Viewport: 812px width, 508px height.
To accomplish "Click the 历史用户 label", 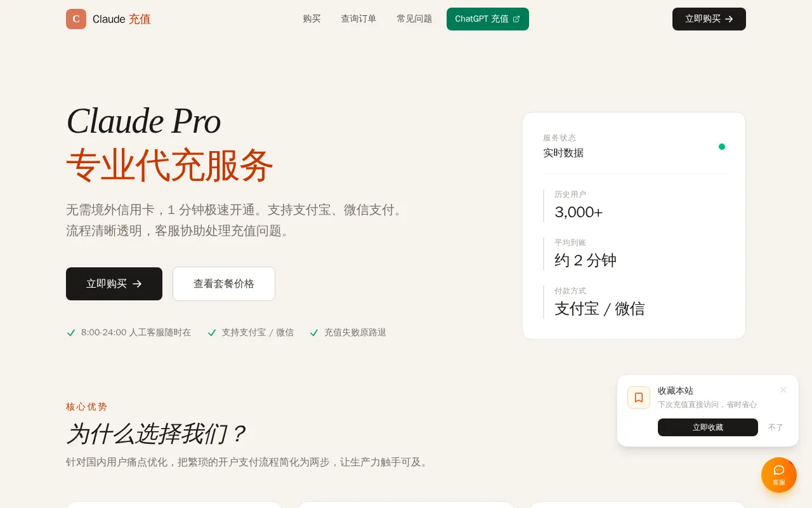I will click(570, 194).
